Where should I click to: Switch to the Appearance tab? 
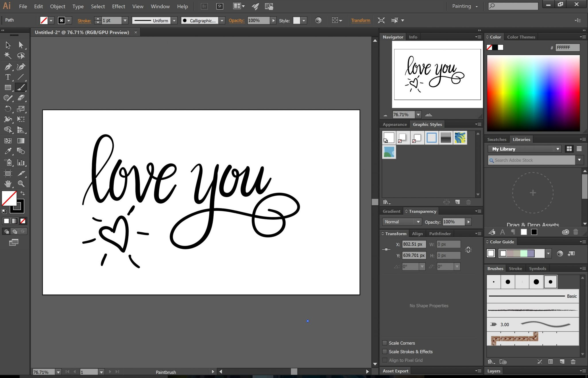394,124
